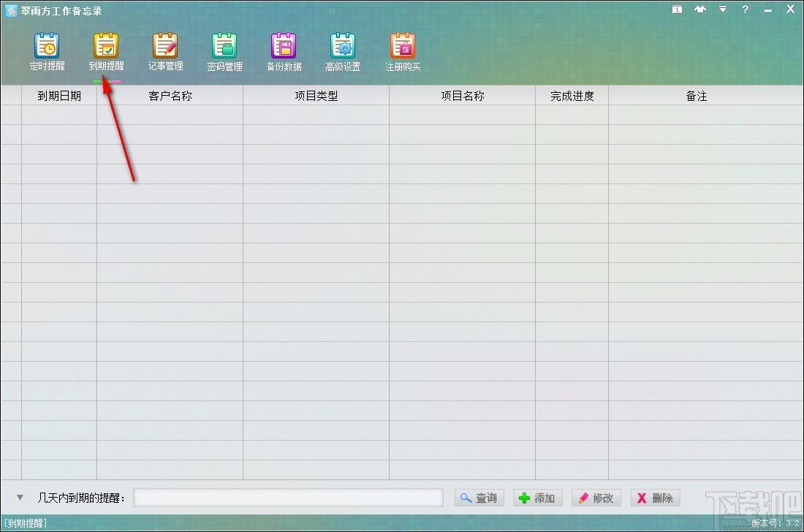
Task: Click the 修改 edit button
Action: tap(596, 498)
